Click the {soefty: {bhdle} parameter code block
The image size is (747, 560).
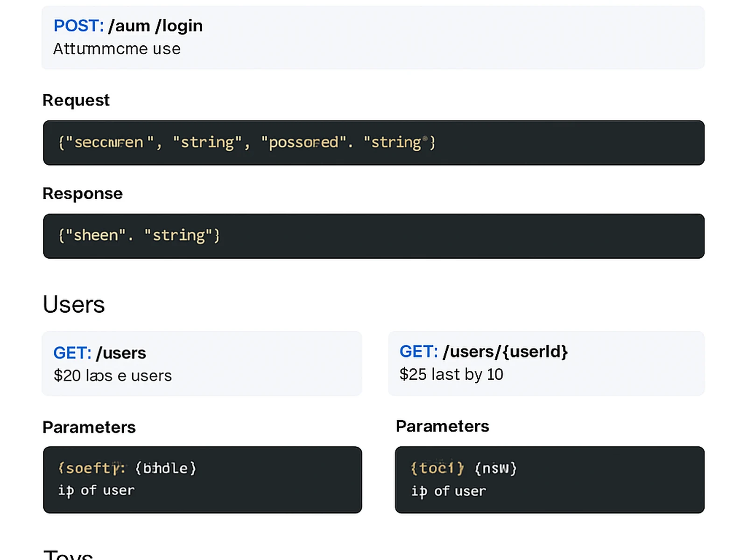[202, 480]
